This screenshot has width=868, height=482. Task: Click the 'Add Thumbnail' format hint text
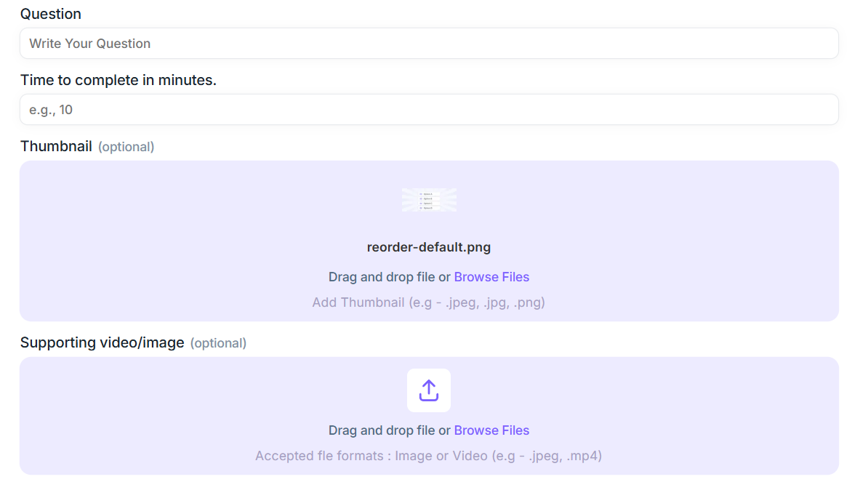(x=428, y=302)
